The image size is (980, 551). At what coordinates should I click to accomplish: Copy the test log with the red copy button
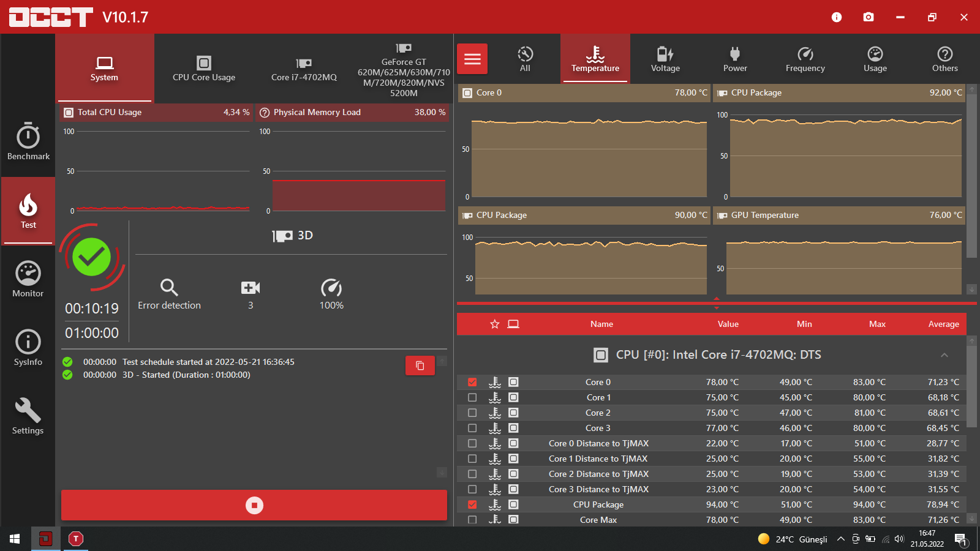[420, 365]
